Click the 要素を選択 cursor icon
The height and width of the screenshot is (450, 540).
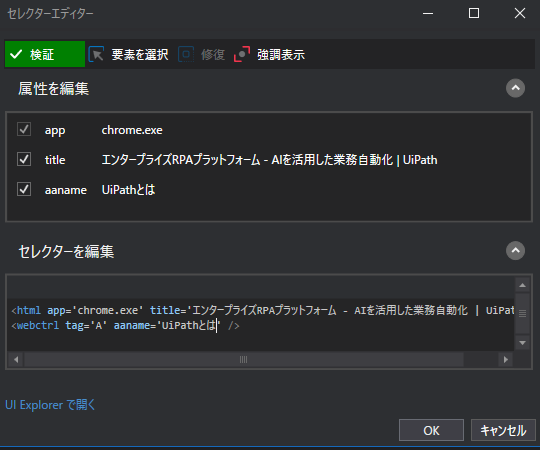coord(96,54)
